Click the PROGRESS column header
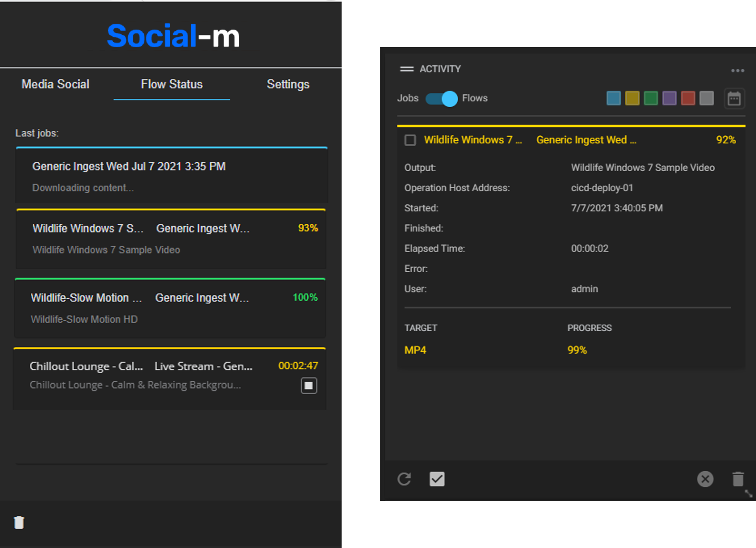 click(589, 328)
